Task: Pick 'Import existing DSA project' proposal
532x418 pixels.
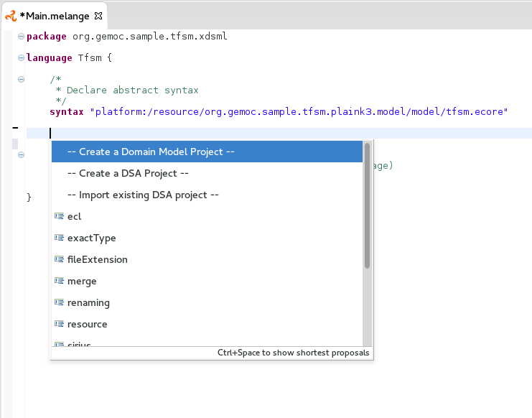Action: click(142, 195)
